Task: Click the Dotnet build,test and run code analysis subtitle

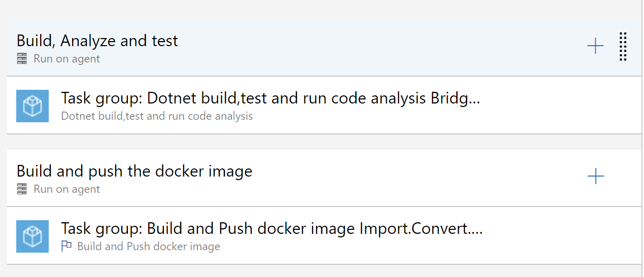Action: 157,116
